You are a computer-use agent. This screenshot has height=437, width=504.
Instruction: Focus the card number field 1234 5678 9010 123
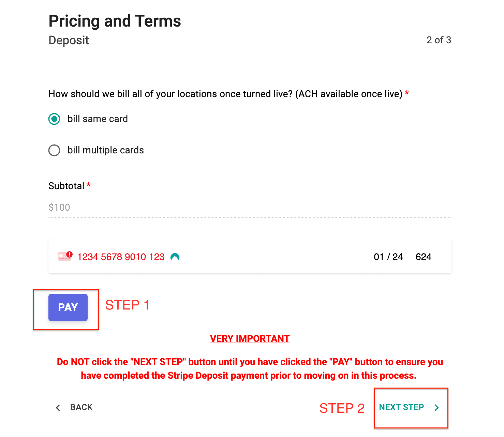click(121, 257)
